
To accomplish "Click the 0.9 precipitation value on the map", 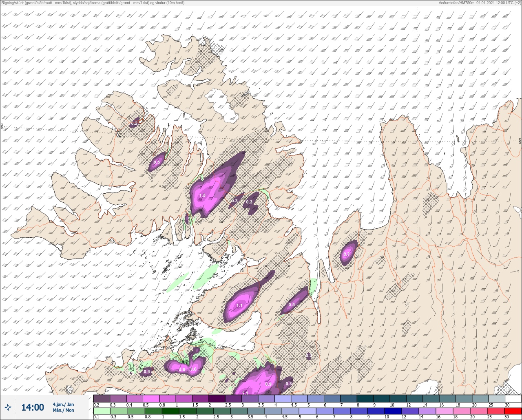I will 268,384.
